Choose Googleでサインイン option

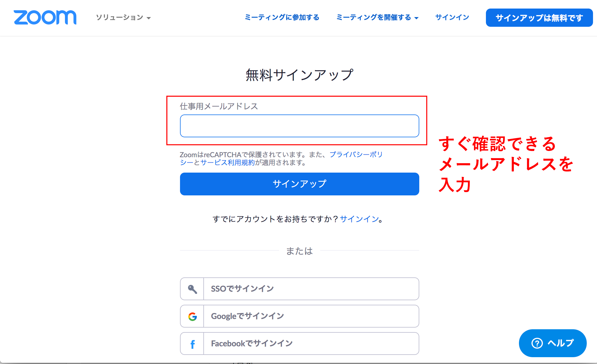click(299, 316)
